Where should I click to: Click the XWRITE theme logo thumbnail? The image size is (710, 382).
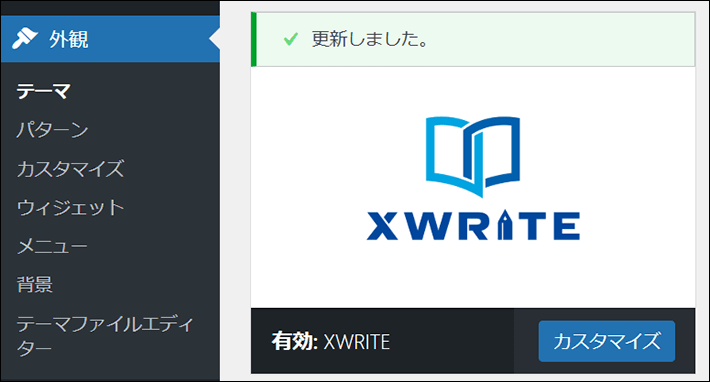473,179
